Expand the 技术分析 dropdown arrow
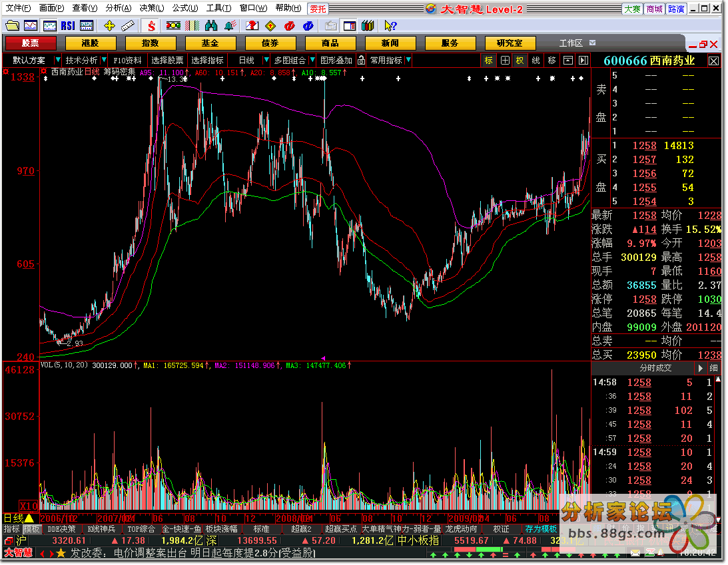This screenshot has height=565, width=728. 104,61
